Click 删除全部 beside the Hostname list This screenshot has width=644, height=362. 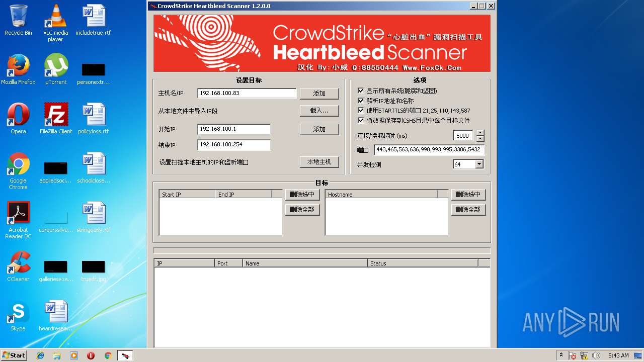(468, 210)
